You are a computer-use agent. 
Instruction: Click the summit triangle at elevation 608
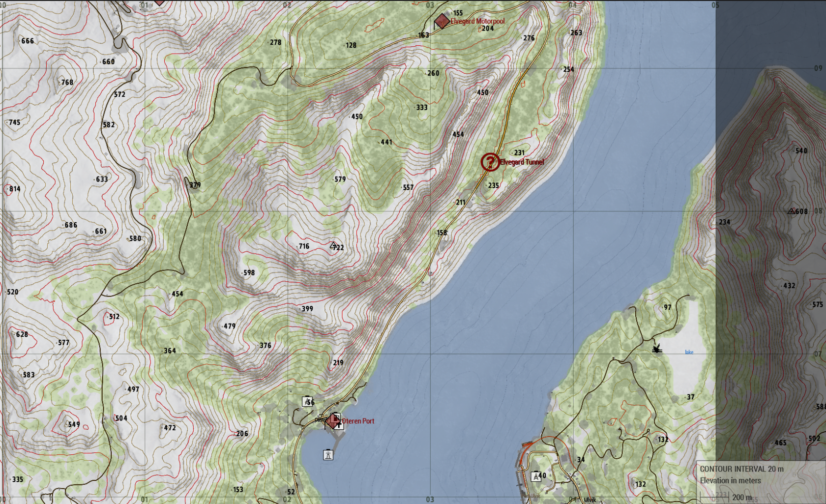pyautogui.click(x=791, y=211)
